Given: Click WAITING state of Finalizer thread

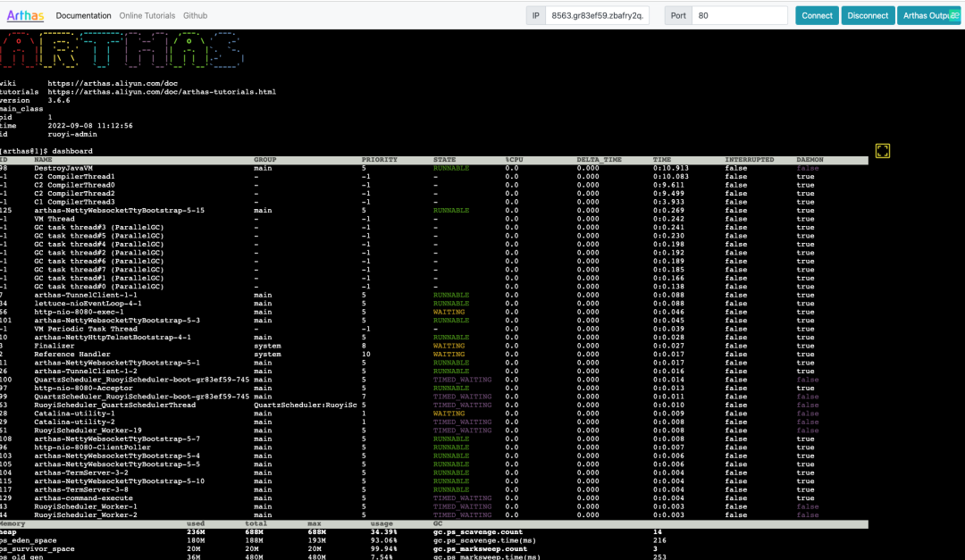Looking at the screenshot, I should [x=449, y=346].
